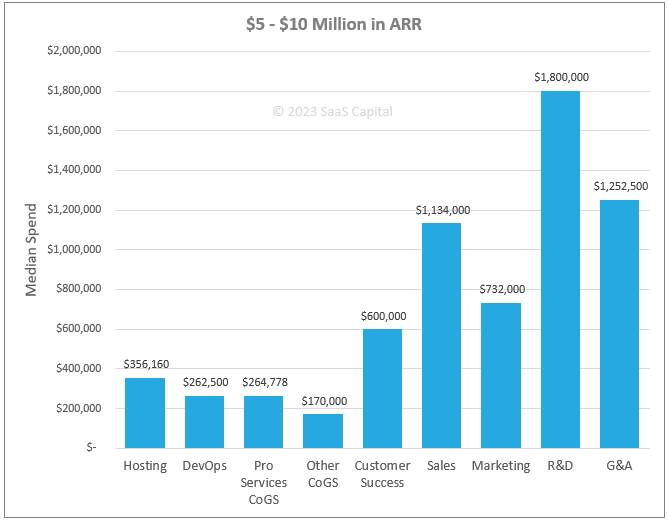Select the "$600,000" data label above bar
Viewport: 668px width, 521px height.
tap(383, 316)
